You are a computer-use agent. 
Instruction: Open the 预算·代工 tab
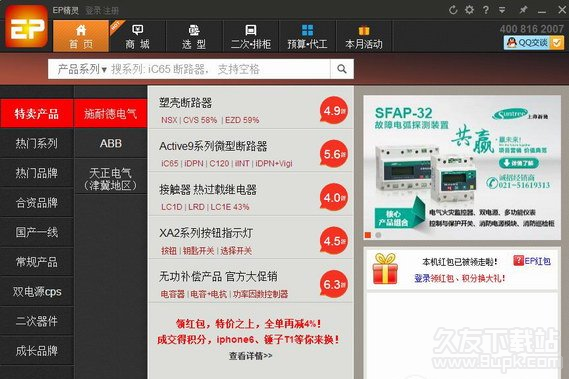pyautogui.click(x=307, y=36)
